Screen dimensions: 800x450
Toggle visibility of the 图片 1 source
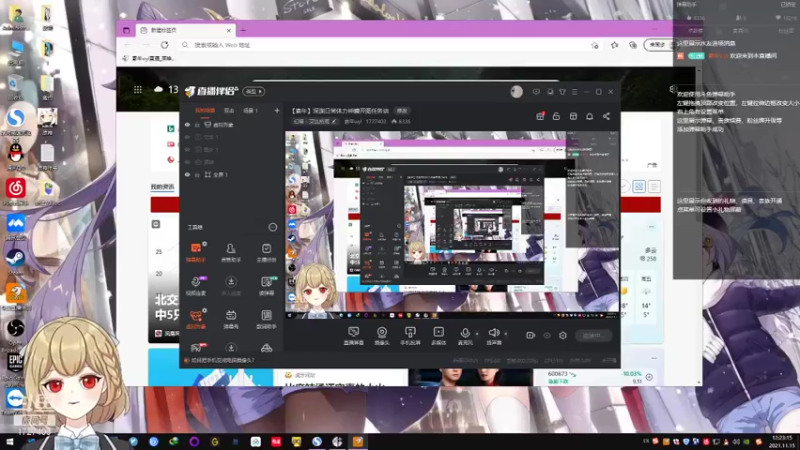(187, 149)
